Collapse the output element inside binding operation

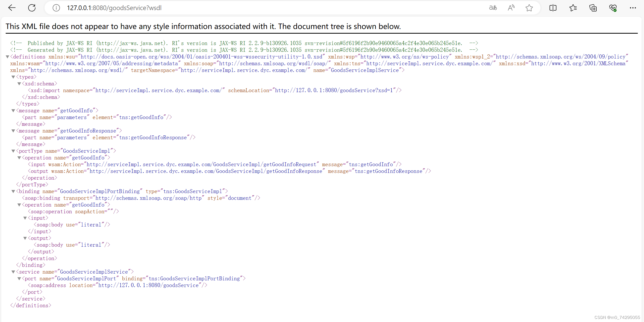tap(25, 238)
